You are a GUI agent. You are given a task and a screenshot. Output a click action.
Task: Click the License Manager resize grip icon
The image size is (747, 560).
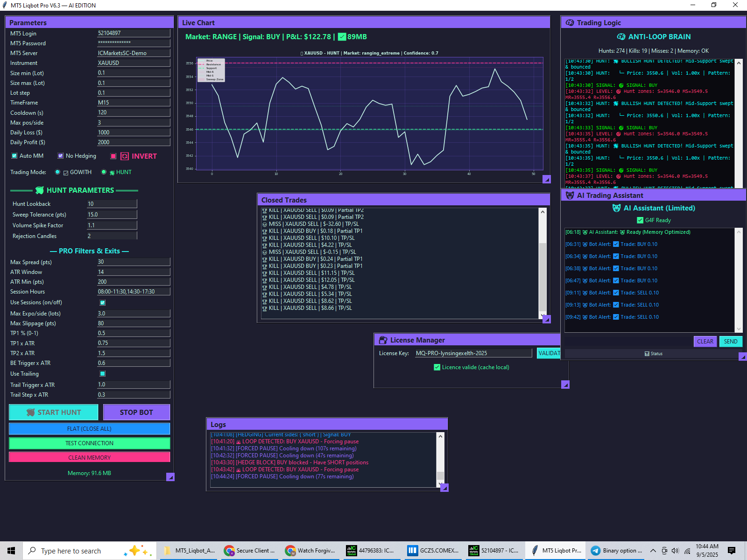click(x=565, y=385)
